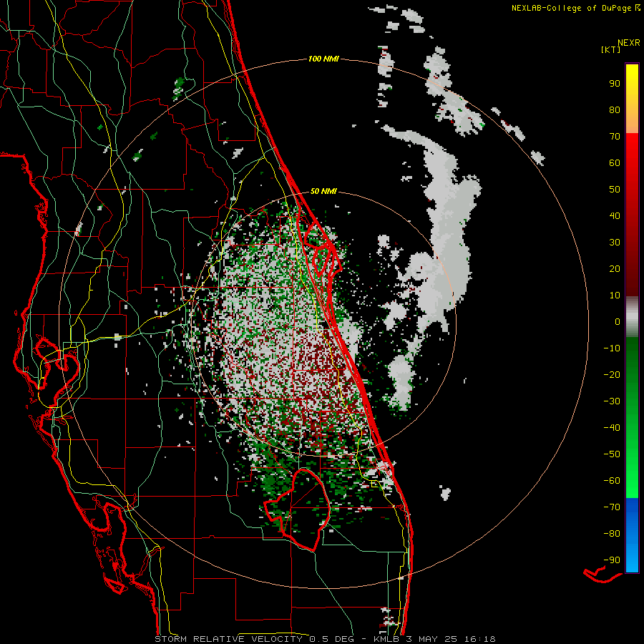644x644 pixels.
Task: Click the positive 70 knot scale value
Action: 615,137
